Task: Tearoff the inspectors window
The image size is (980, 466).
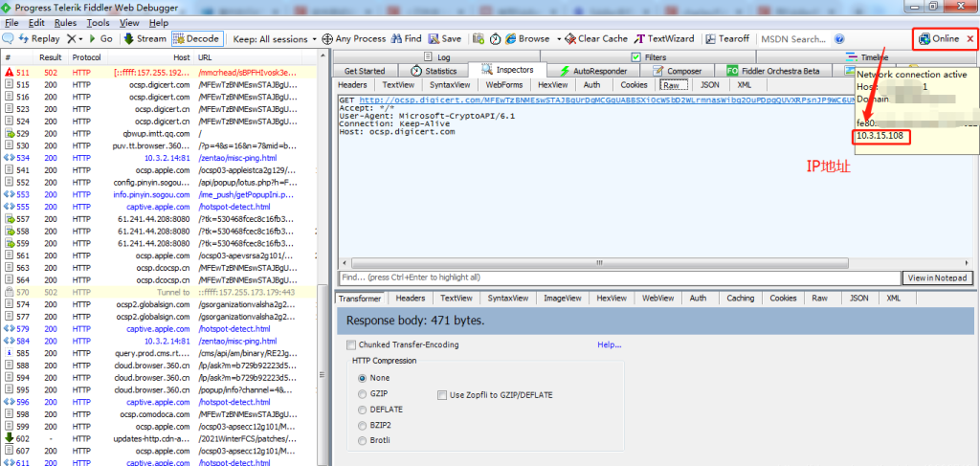Action: click(x=727, y=38)
